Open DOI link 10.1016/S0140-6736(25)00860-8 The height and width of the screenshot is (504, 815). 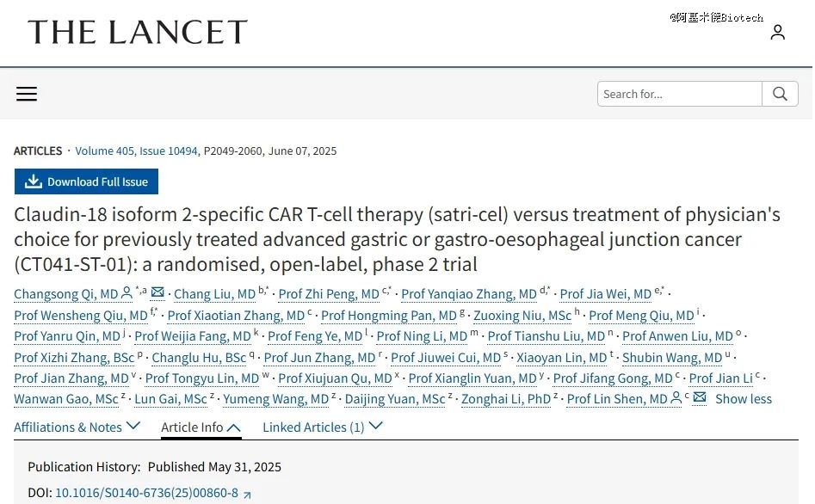point(146,493)
